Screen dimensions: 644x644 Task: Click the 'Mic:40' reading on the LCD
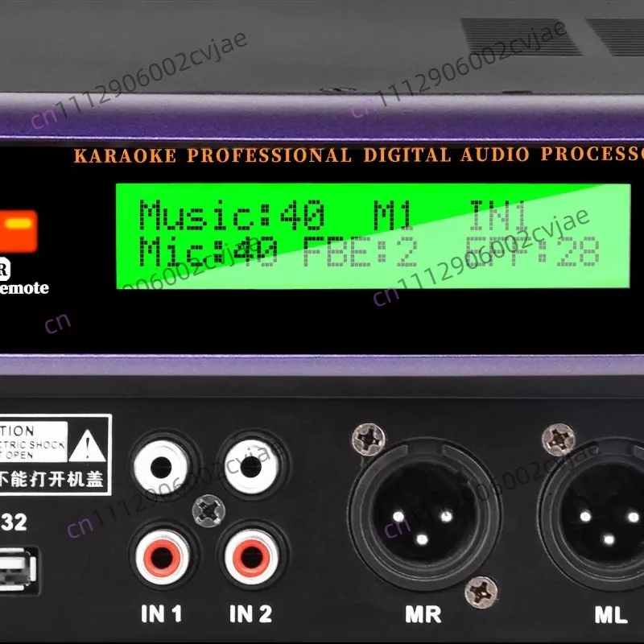tap(208, 251)
